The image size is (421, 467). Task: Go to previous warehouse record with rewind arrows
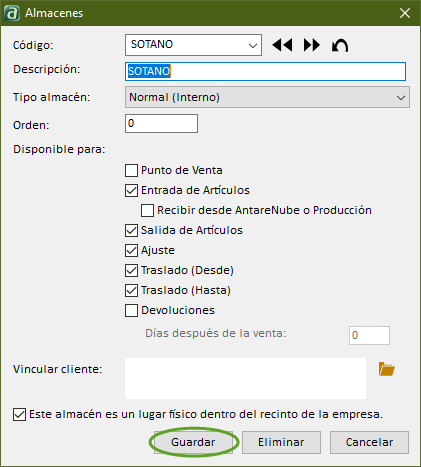(282, 45)
